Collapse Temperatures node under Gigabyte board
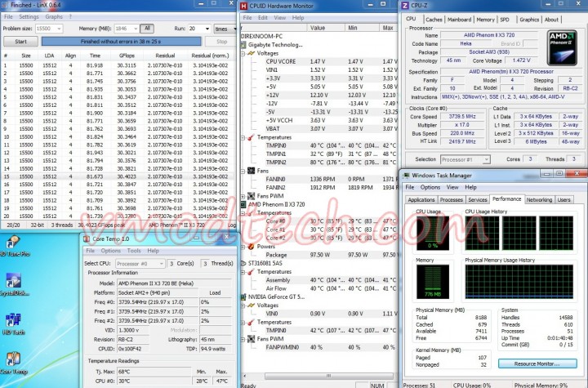This screenshot has width=588, height=388. 243,137
